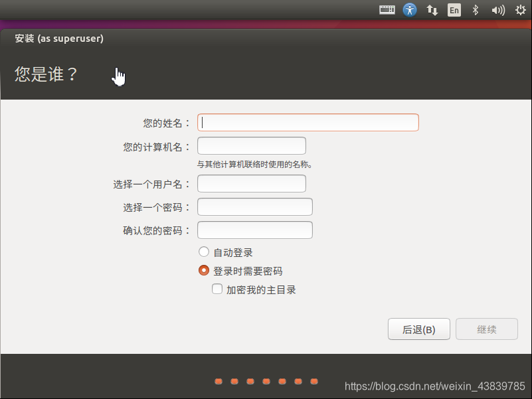Click the 继续 button
The height and width of the screenshot is (399, 532).
487,329
